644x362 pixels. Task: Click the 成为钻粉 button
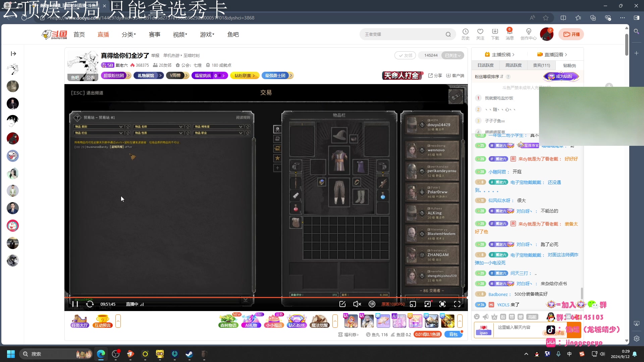click(561, 76)
